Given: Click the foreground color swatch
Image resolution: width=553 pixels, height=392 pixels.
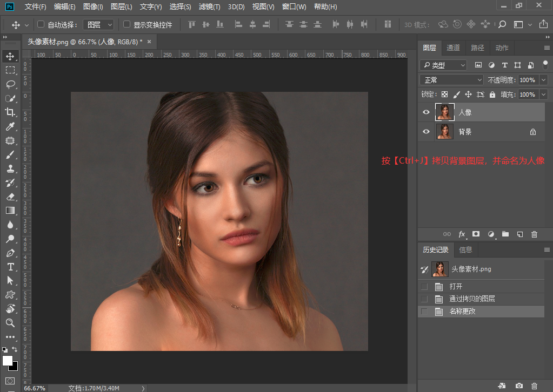Looking at the screenshot, I should [x=8, y=361].
